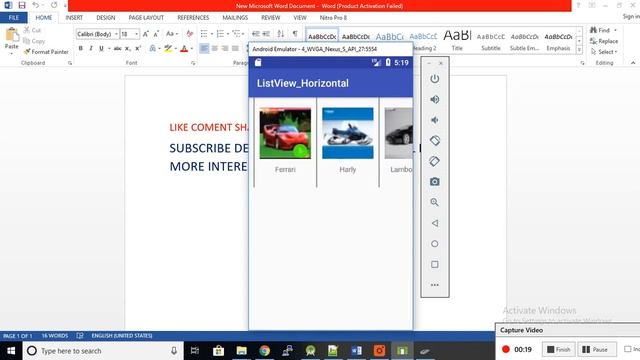Toggle Bold formatting
This screenshot has width=640, height=360.
click(81, 49)
